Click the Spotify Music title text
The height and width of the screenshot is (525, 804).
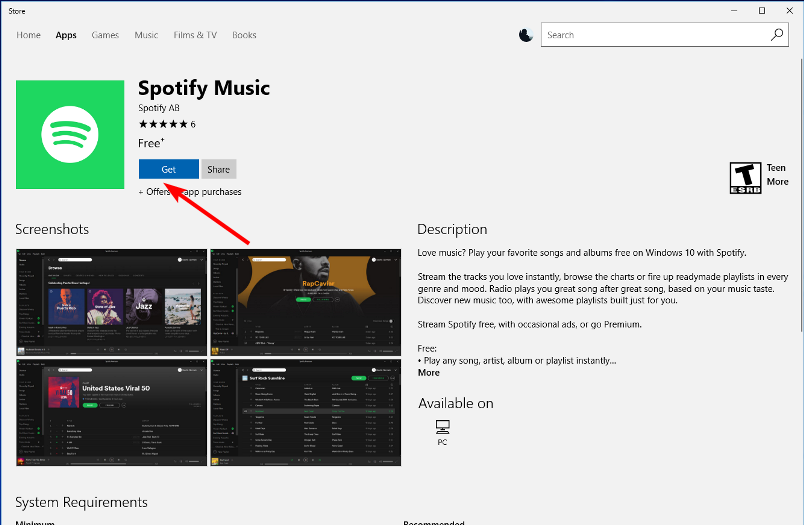point(204,88)
